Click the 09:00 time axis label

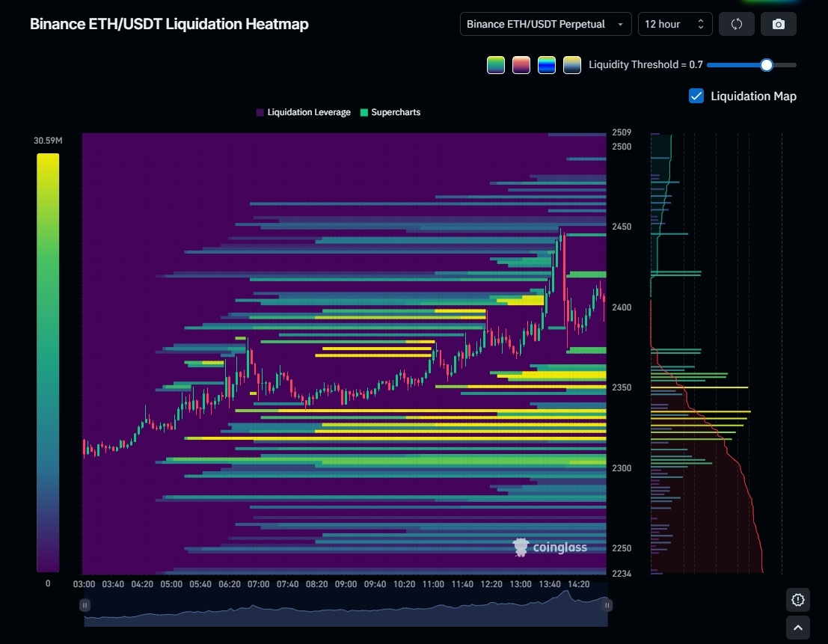point(346,584)
